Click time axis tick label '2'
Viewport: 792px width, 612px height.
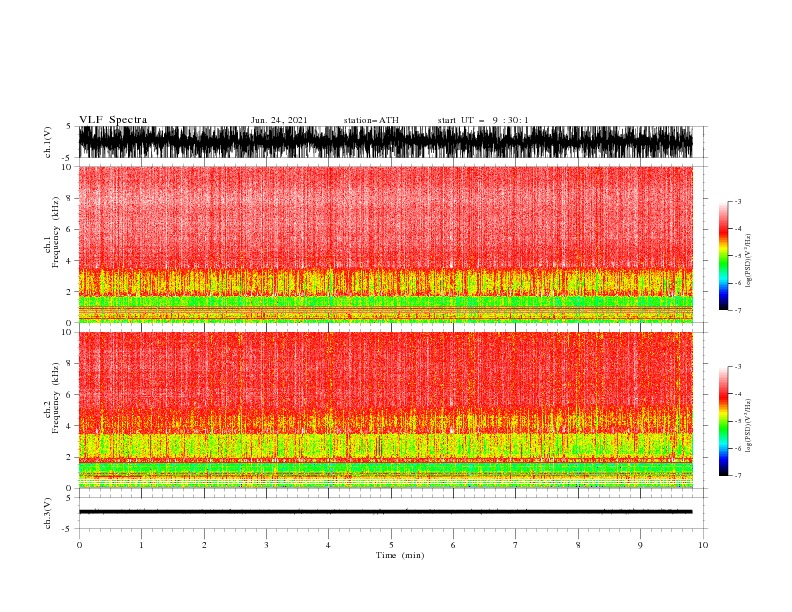tap(204, 545)
